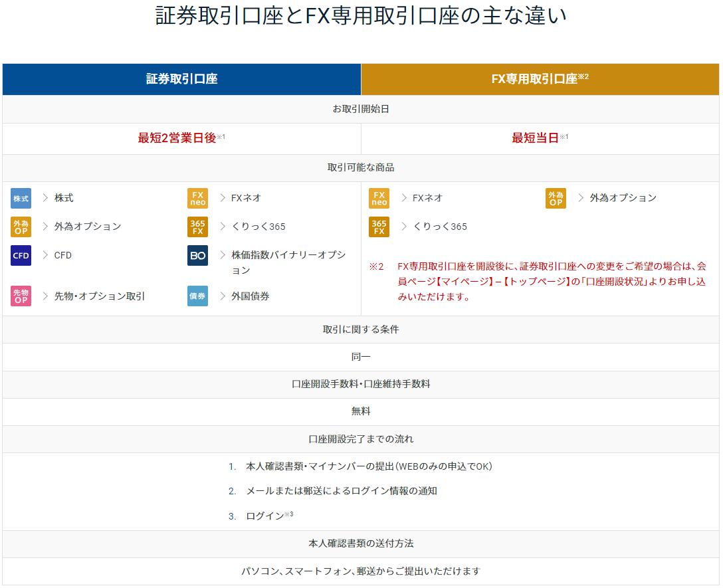The height and width of the screenshot is (588, 723).
Task: Click the chevron before 株価指数バイナリーオプション
Action: coord(223,255)
